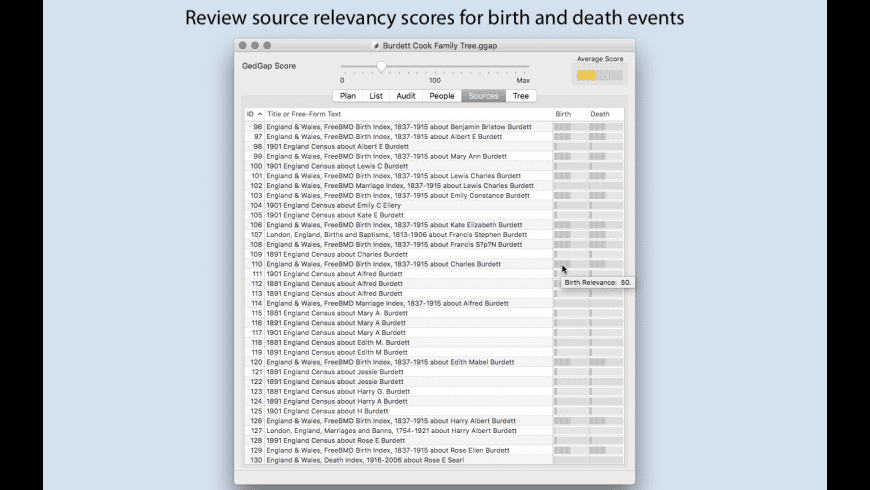Viewport: 870px width, 490px height.
Task: Select row 123 Harry G. Burdett census
Action: (434, 391)
